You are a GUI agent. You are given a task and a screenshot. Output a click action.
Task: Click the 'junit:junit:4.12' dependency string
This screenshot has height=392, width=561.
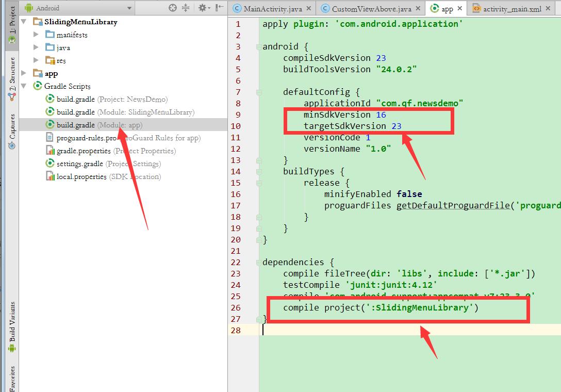tap(391, 285)
